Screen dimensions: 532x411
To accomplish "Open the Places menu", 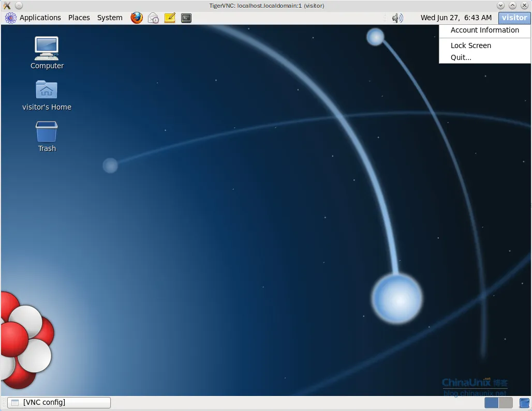I will pos(79,18).
